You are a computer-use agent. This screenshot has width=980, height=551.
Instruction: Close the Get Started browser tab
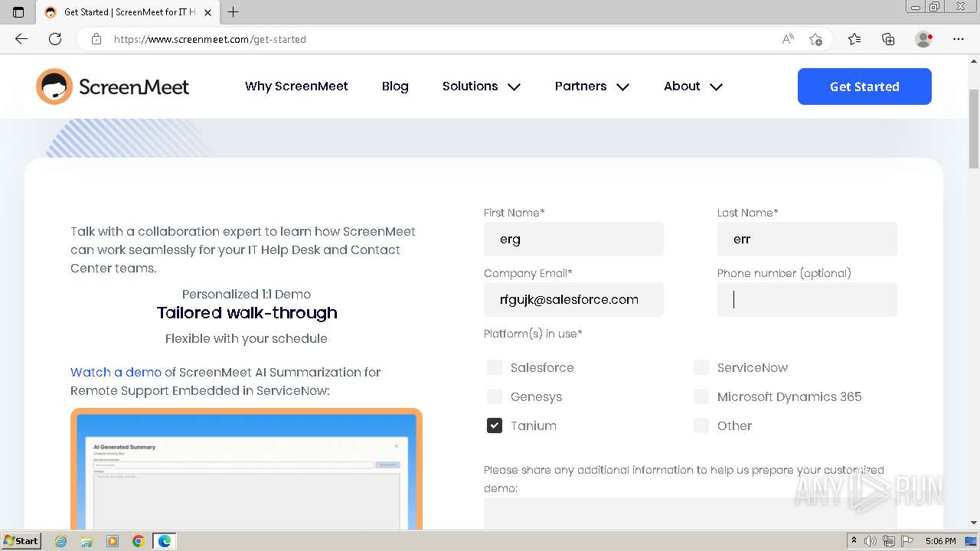coord(208,12)
